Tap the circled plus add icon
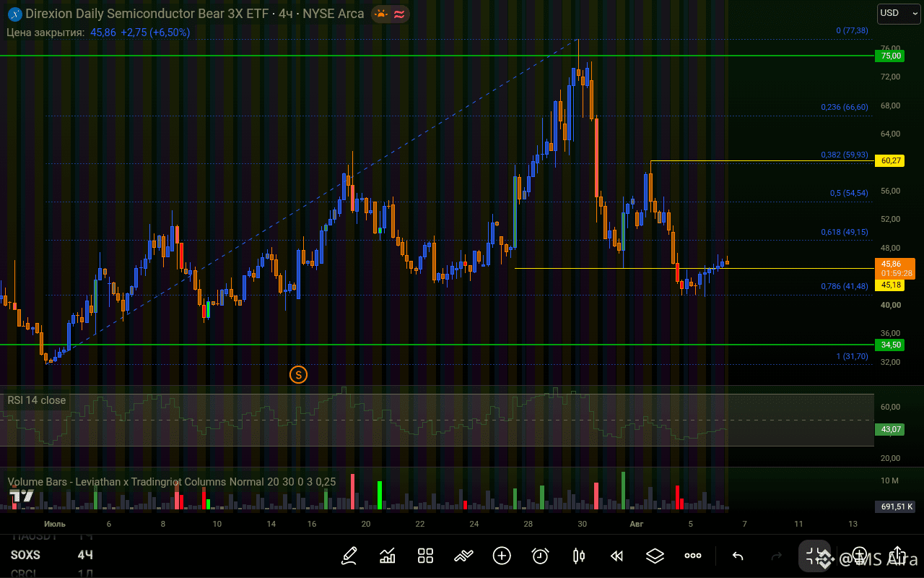924x578 pixels. [x=502, y=556]
